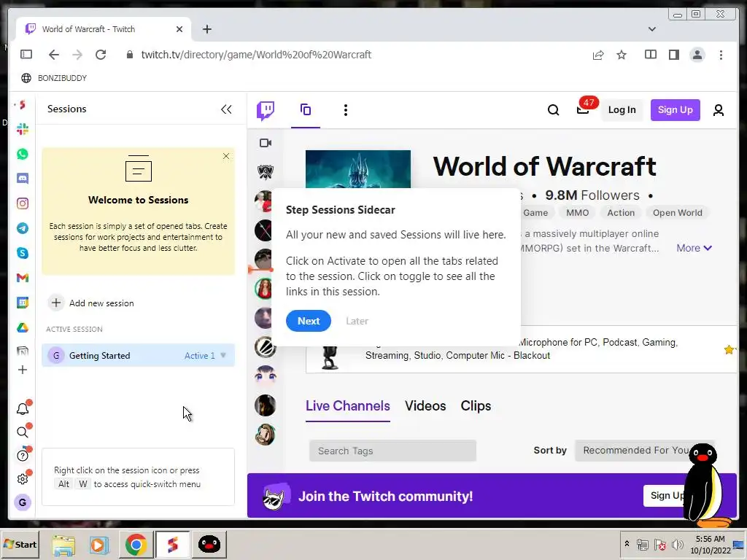Open Notion from the app sidebar
The image size is (747, 560).
pyautogui.click(x=23, y=351)
